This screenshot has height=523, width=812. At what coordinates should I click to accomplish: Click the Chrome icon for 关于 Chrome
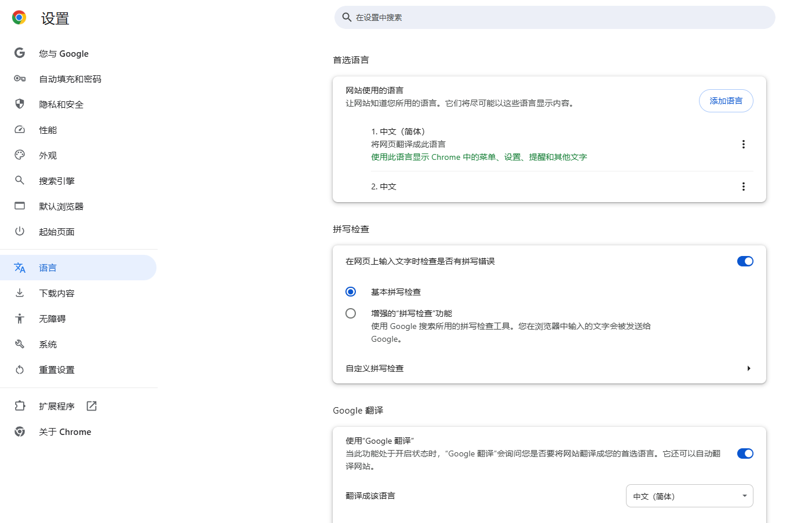(x=20, y=431)
